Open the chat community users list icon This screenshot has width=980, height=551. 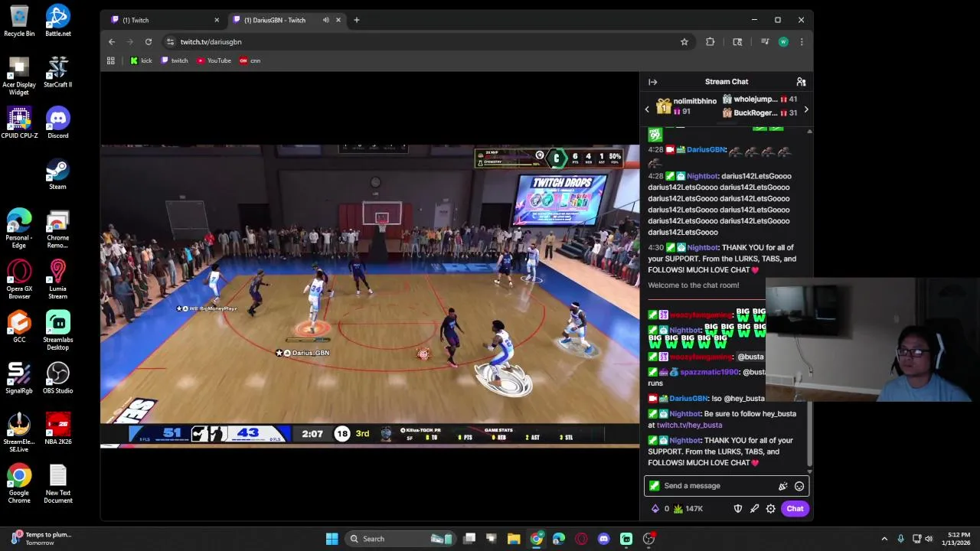(x=801, y=82)
